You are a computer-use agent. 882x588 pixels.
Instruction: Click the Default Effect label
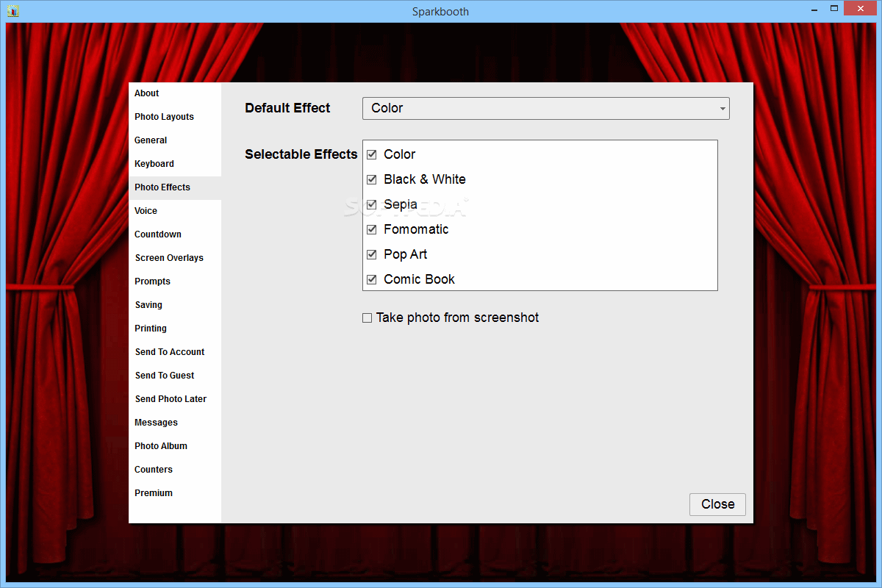tap(287, 108)
